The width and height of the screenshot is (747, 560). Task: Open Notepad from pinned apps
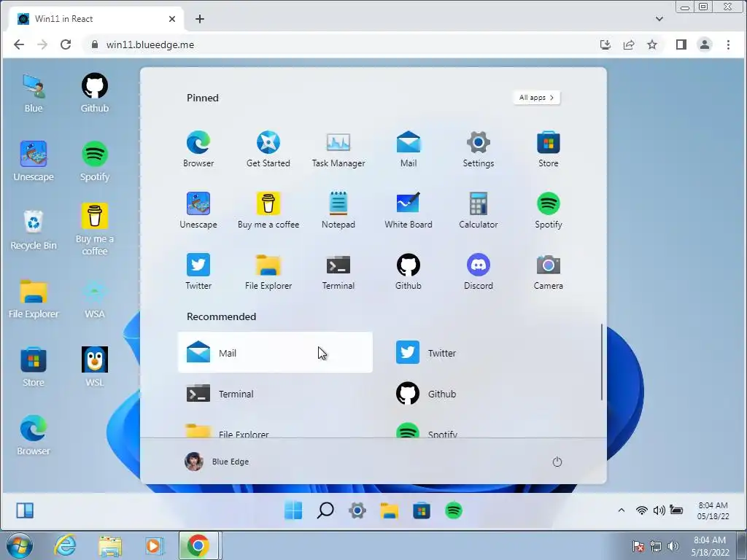point(338,204)
